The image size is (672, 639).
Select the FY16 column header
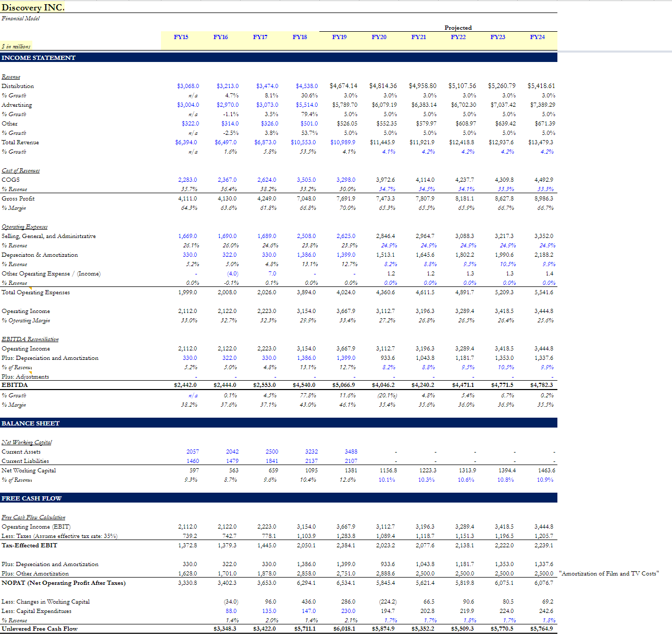[221, 37]
